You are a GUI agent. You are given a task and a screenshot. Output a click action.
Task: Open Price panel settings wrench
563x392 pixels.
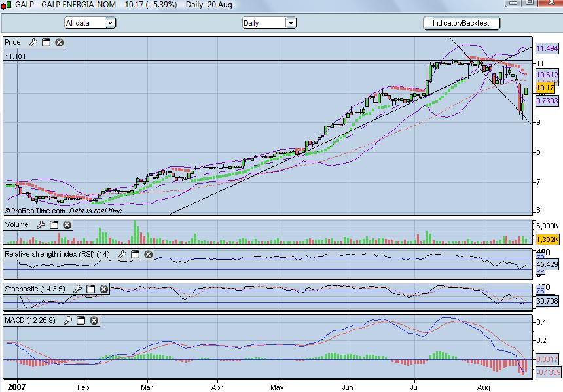click(x=33, y=43)
